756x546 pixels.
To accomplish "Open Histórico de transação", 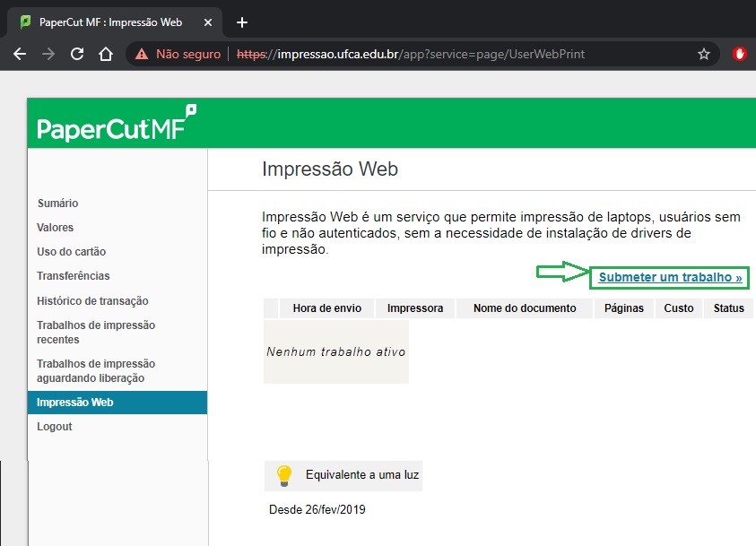I will coord(92,300).
